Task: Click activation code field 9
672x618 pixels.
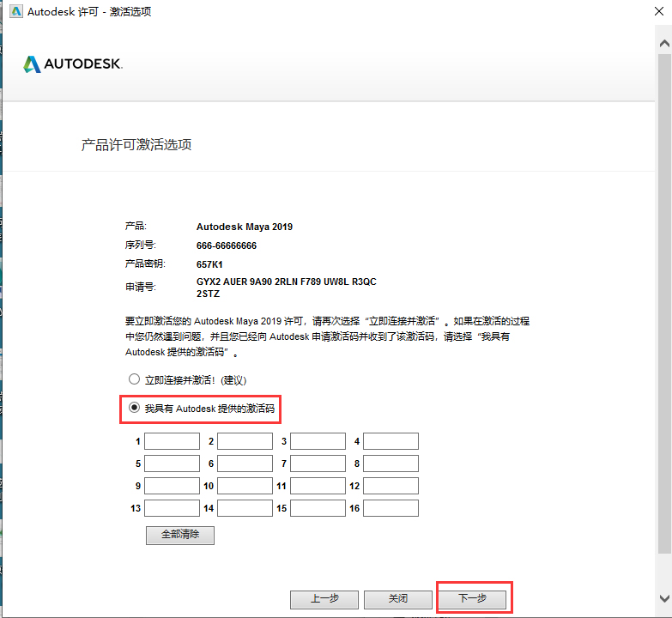Action: click(172, 486)
